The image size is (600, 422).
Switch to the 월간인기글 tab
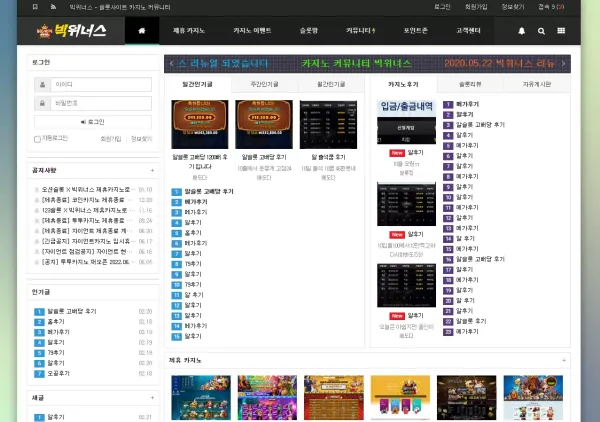[x=331, y=84]
